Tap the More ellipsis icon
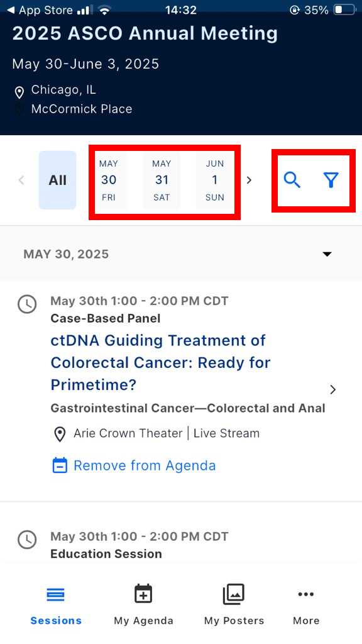Viewport: 362px width, 644px height. coord(306,594)
